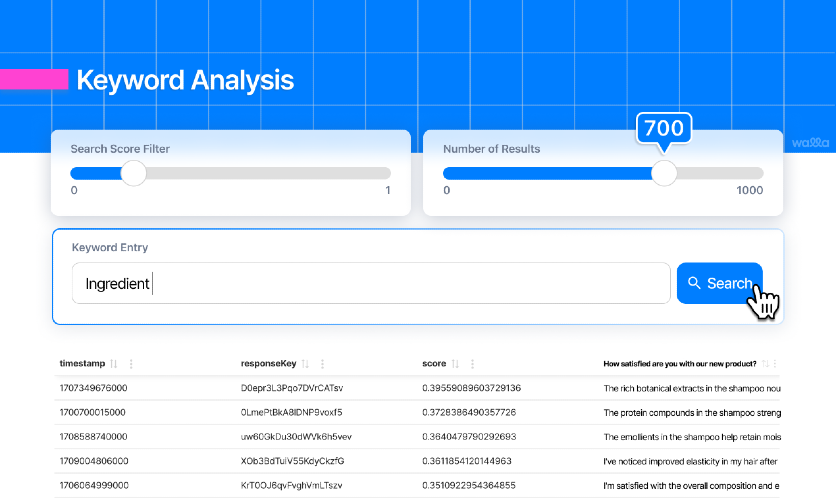Select response key starting with KrTOOJ6qv
Viewport: 836px width, 500px height.
291,486
